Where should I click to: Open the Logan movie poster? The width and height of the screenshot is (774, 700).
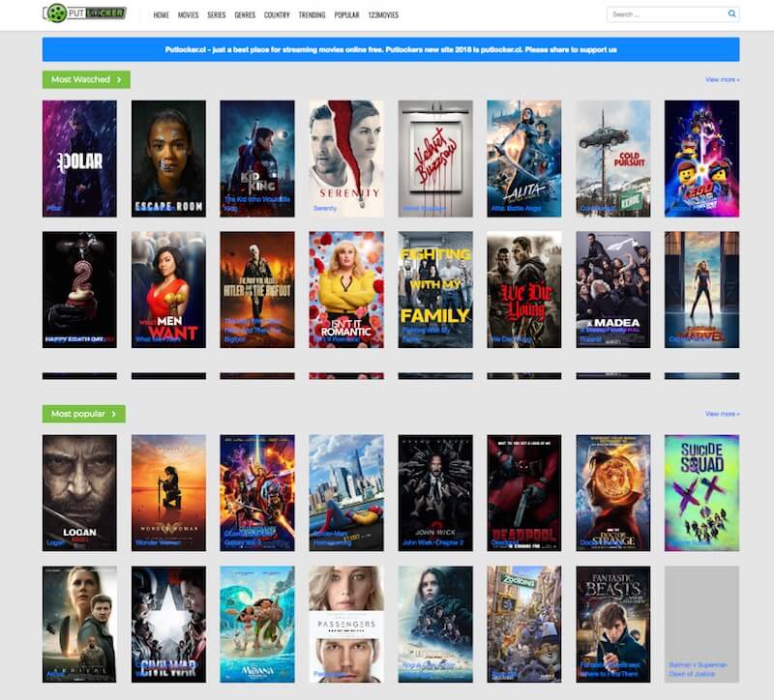79,493
